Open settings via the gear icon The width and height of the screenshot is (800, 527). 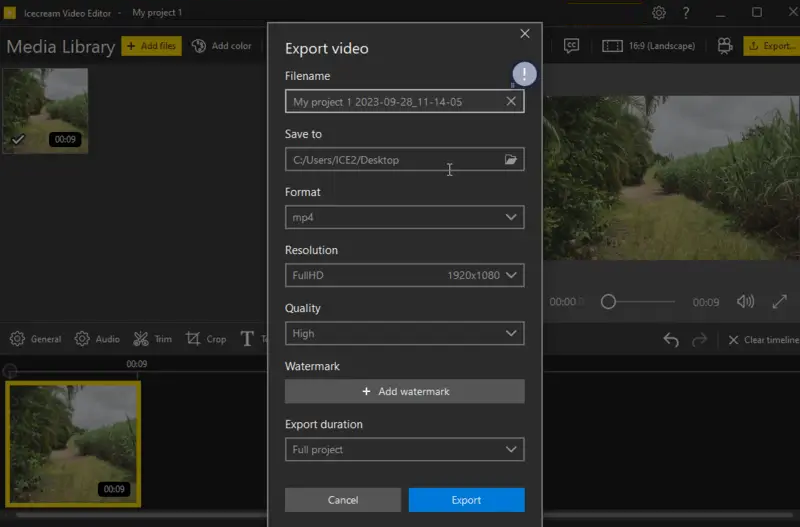coord(659,13)
